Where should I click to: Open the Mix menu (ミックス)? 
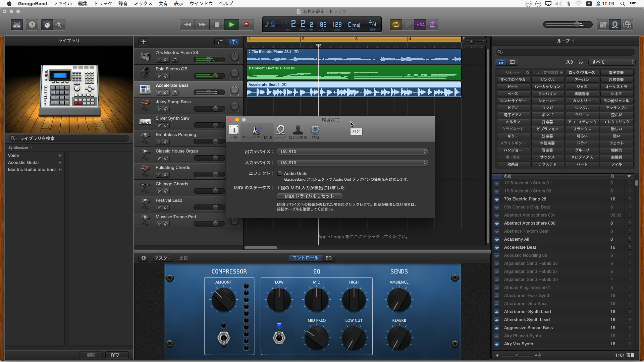[143, 4]
